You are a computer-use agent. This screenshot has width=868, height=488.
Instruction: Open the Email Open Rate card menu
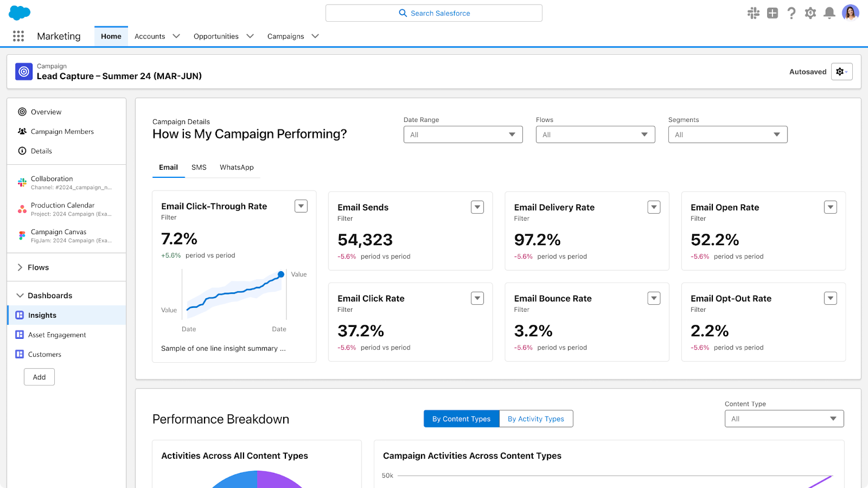coord(831,207)
